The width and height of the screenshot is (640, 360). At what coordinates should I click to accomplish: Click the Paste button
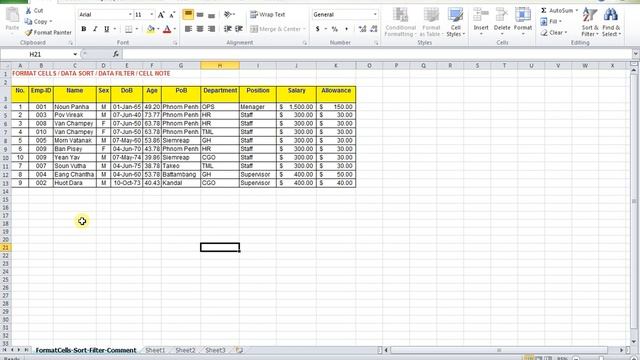pyautogui.click(x=12, y=19)
